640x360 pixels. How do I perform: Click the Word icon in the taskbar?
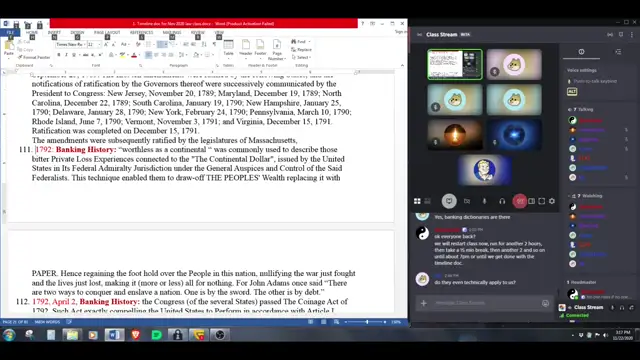[x=114, y=335]
